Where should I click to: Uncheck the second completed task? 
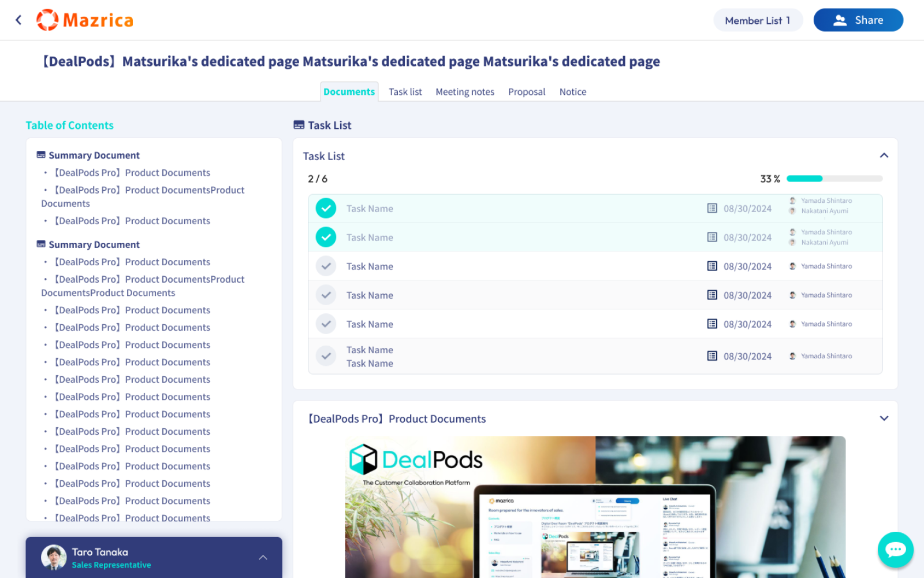click(x=326, y=237)
